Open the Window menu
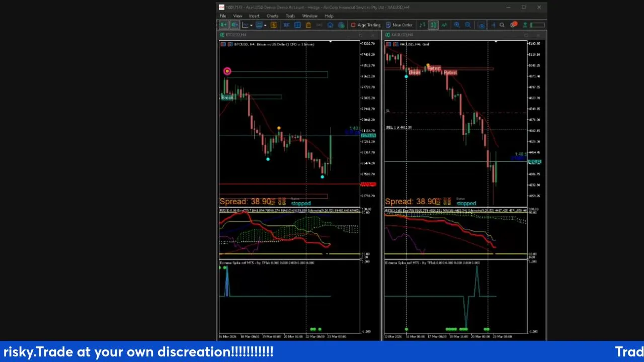Image resolution: width=644 pixels, height=362 pixels. [310, 16]
